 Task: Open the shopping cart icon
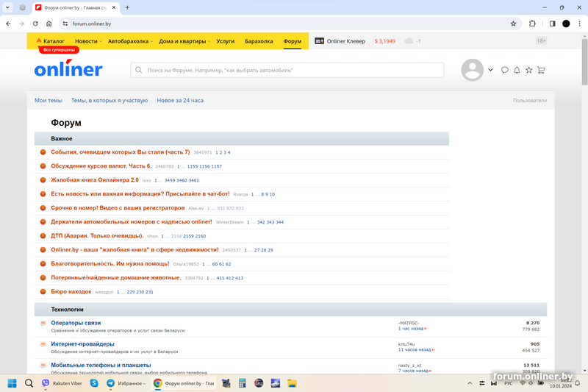pyautogui.click(x=541, y=71)
